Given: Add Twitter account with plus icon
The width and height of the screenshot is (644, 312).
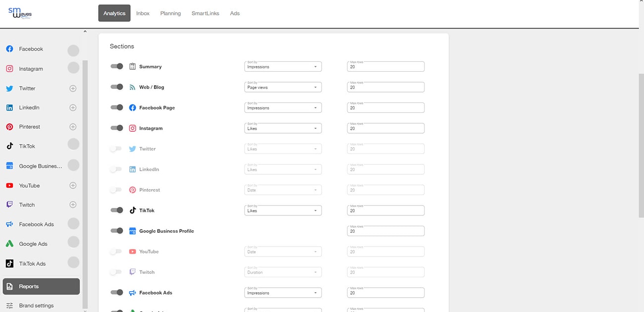Looking at the screenshot, I should (x=73, y=89).
